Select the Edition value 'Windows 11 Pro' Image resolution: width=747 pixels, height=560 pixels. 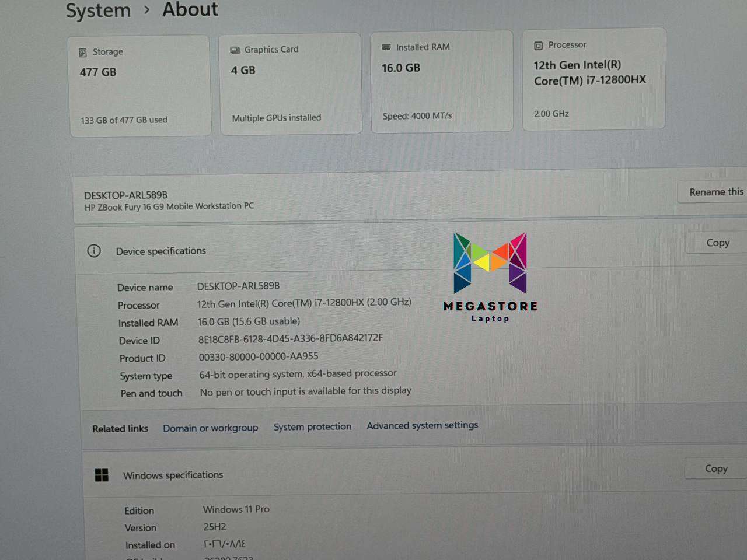[x=236, y=509]
